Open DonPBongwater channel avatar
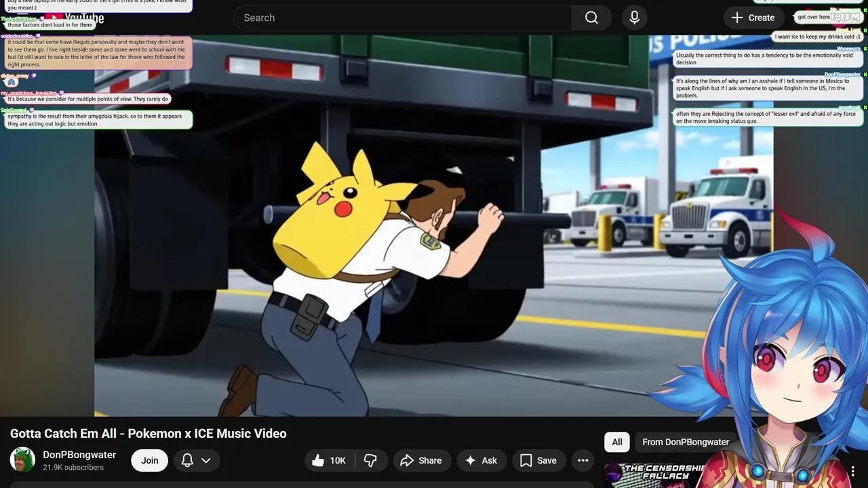The height and width of the screenshot is (488, 868). point(22,460)
